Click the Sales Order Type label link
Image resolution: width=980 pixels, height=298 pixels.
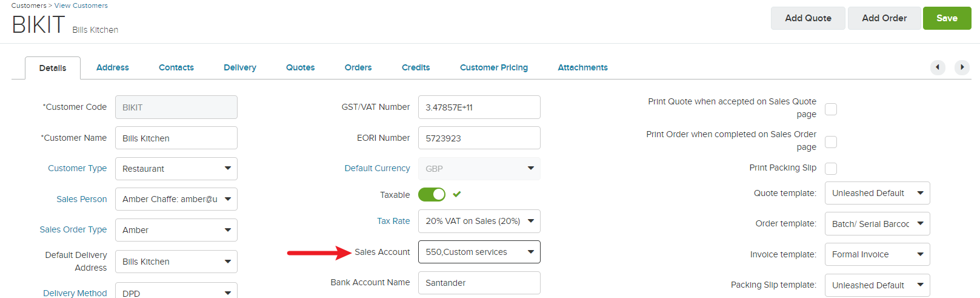[73, 229]
